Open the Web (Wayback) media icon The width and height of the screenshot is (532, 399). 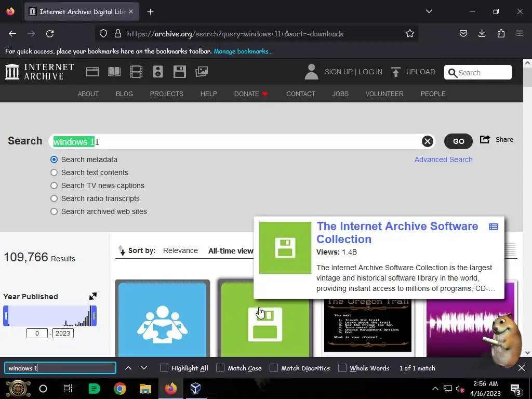[92, 72]
